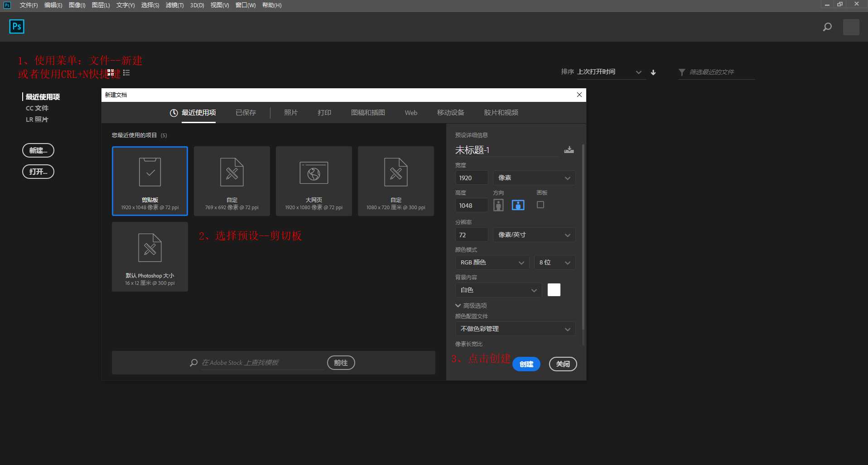Select portrait orientation icon
Viewport: 868px width, 465px height.
pyautogui.click(x=498, y=205)
